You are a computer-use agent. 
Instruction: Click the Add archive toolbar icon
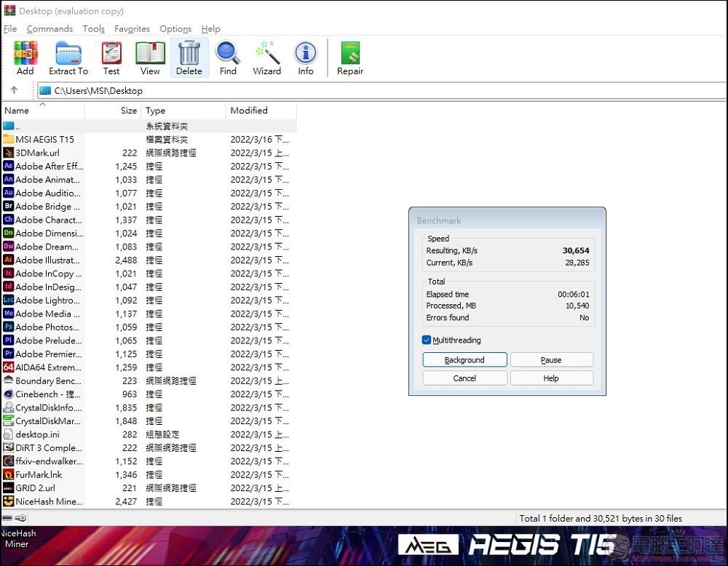pos(25,58)
